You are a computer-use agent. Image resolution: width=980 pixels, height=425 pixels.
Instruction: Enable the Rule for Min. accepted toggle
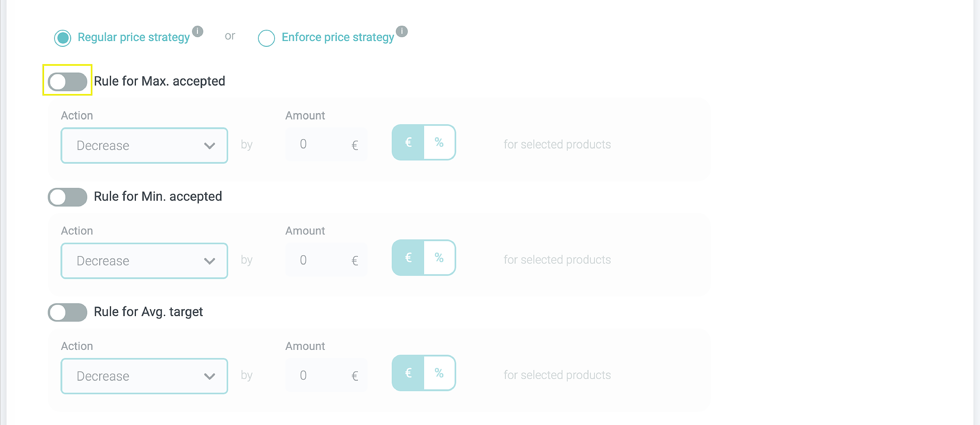click(x=67, y=197)
